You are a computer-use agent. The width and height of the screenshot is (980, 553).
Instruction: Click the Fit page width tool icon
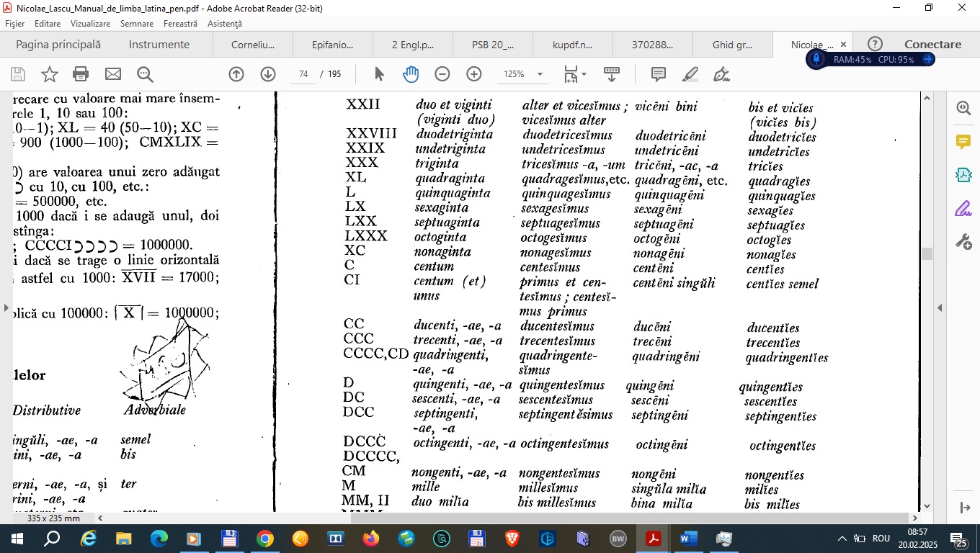coord(571,74)
